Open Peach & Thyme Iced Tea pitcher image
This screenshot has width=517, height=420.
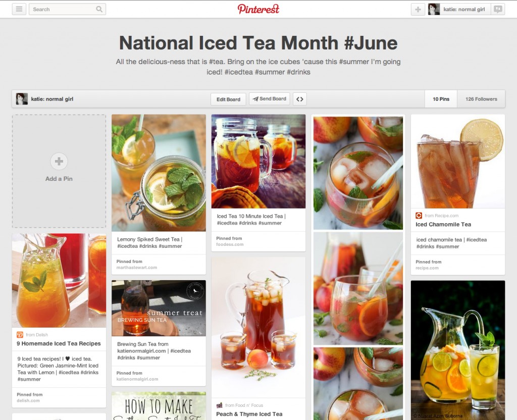[258, 327]
